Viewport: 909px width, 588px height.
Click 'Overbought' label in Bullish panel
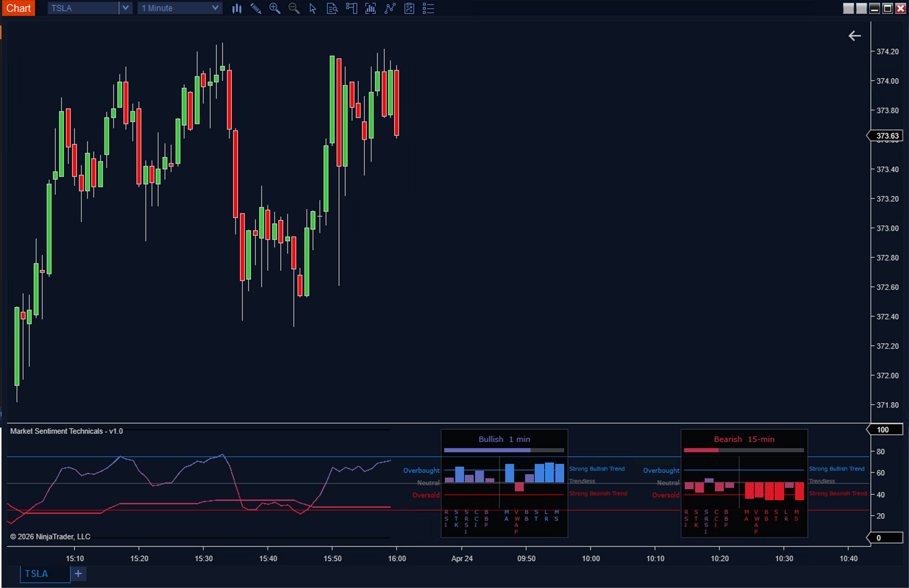point(421,470)
